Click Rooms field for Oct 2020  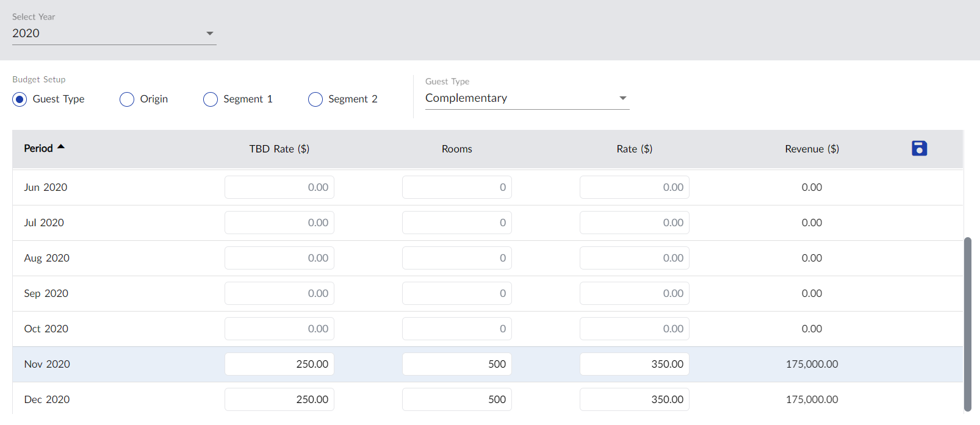pyautogui.click(x=457, y=329)
